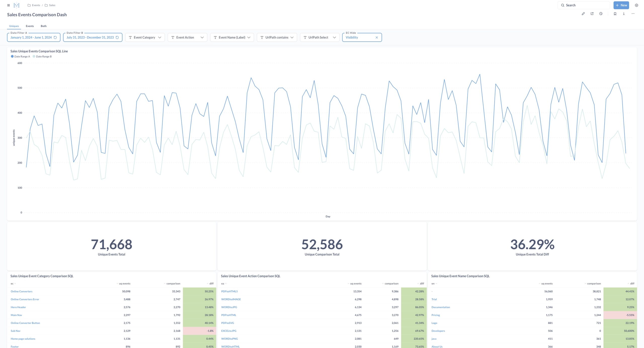This screenshot has height=348, width=644.
Task: Expand the Event Category filter
Action: pos(145,37)
